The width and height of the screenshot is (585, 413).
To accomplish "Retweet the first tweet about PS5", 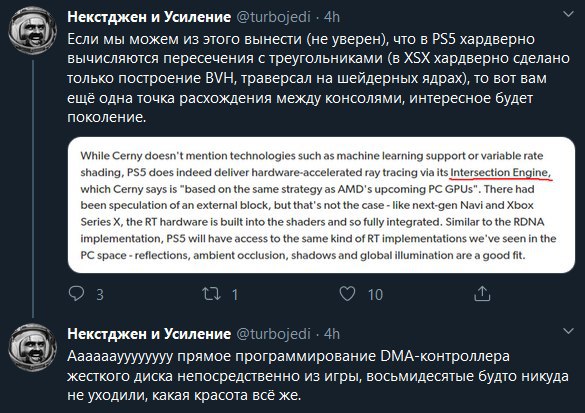I will click(211, 294).
